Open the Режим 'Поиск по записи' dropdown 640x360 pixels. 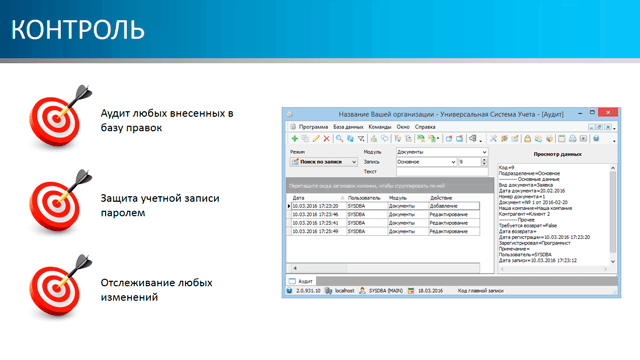click(x=324, y=162)
